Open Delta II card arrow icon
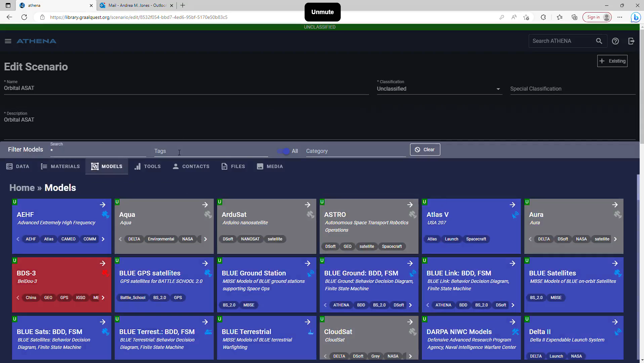 click(615, 322)
